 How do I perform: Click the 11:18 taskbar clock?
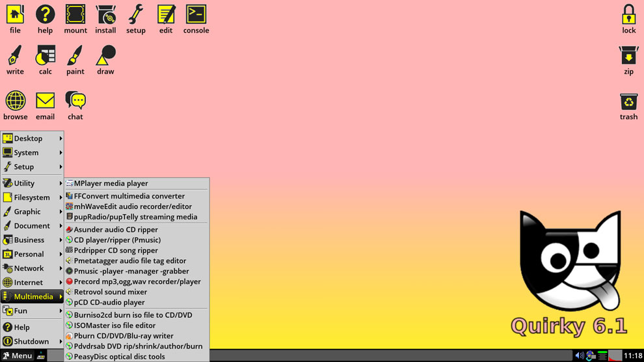click(633, 355)
